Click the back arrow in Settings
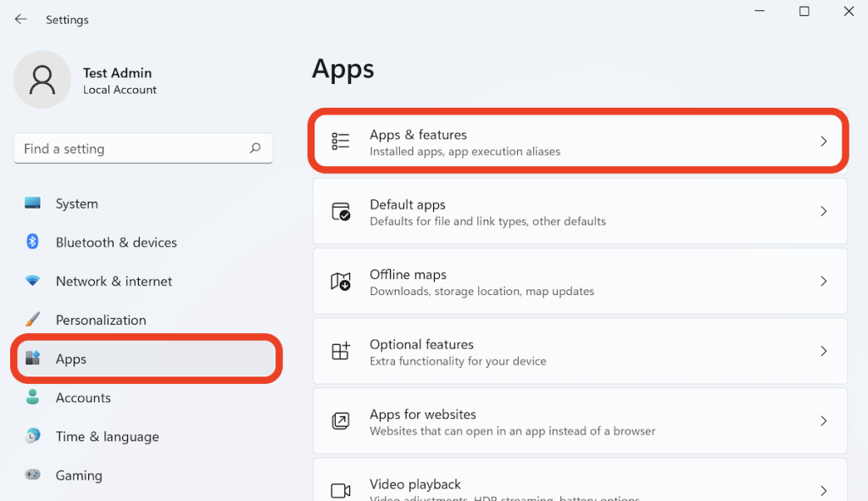Viewport: 868px width, 501px height. pyautogui.click(x=20, y=19)
